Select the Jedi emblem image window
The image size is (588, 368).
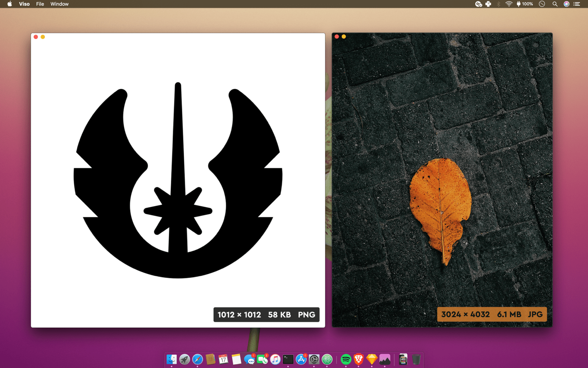(178, 180)
